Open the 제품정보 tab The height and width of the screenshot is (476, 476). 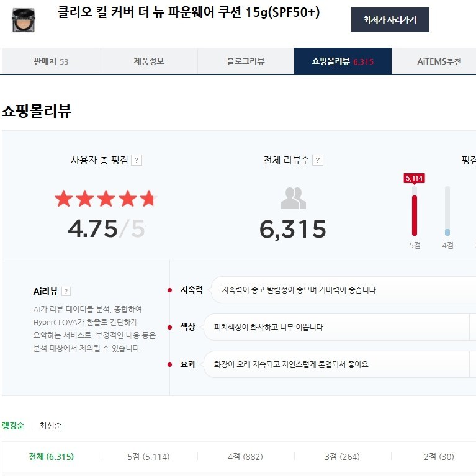[x=149, y=61]
